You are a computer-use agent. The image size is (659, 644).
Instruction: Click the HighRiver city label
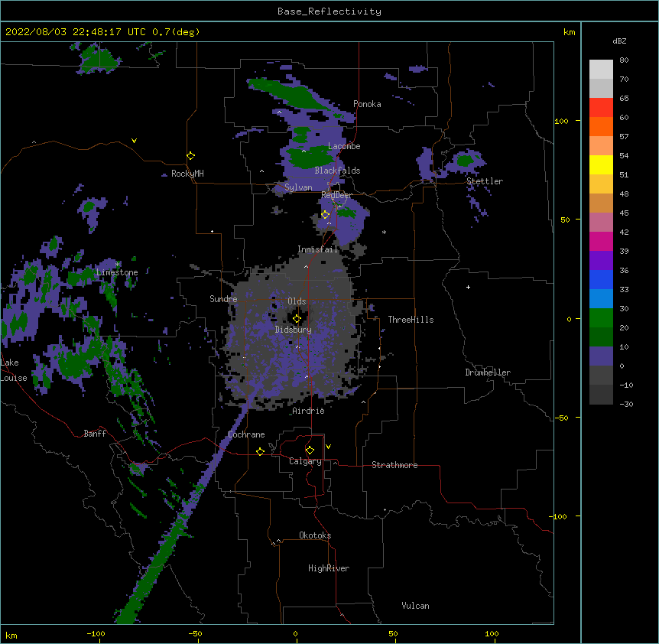329,568
